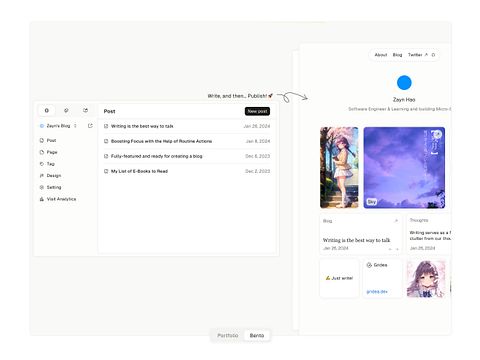The image size is (480, 360).
Task: Expand the Zayn's Blog site switcher
Action: pyautogui.click(x=59, y=126)
